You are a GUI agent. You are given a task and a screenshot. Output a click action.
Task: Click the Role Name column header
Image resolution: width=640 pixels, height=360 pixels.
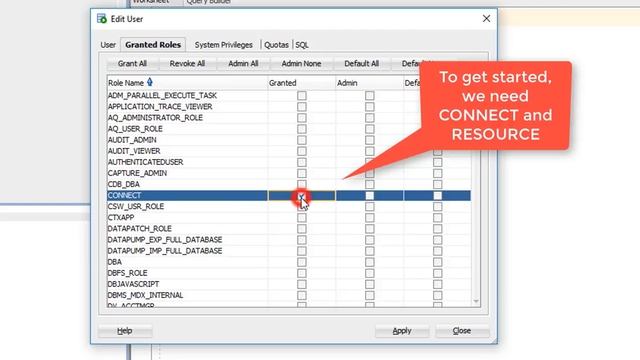point(187,83)
